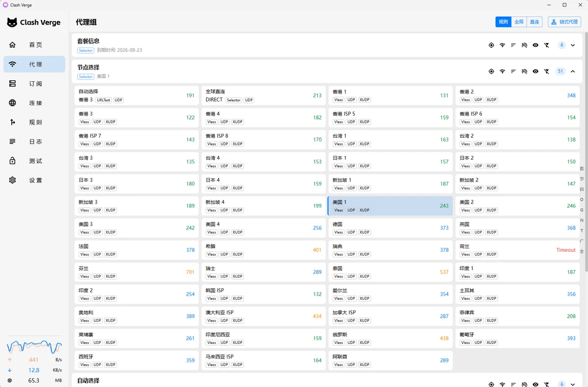Click the filter-off icon in 节点选择 group
Viewport: 588px width, 387px height.
tap(546, 72)
